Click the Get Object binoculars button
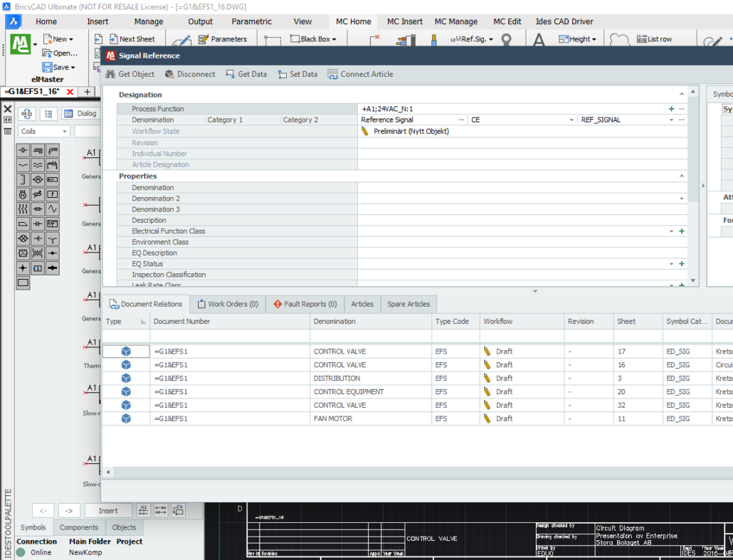This screenshot has height=560, width=733. tap(130, 74)
